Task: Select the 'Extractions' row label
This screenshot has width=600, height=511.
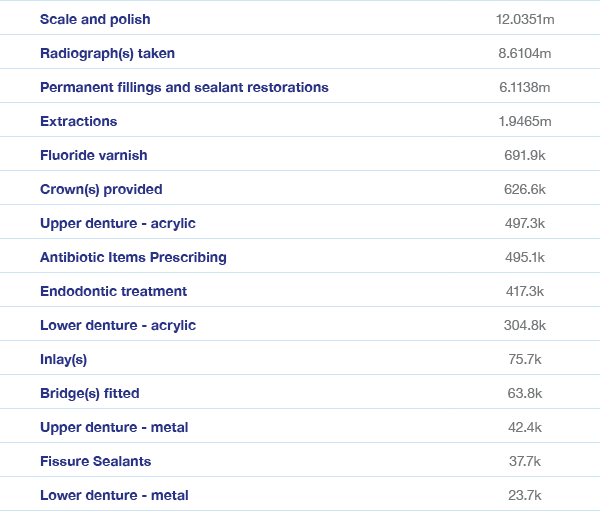Action: click(x=78, y=121)
